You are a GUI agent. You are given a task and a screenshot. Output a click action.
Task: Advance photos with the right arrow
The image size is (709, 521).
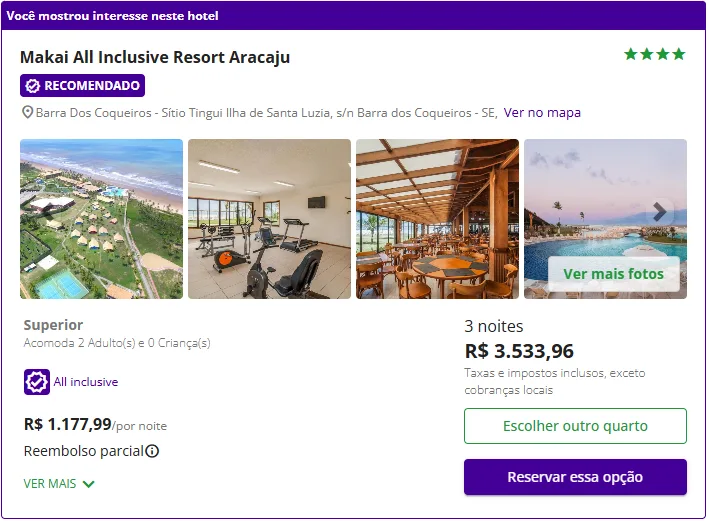pyautogui.click(x=659, y=212)
